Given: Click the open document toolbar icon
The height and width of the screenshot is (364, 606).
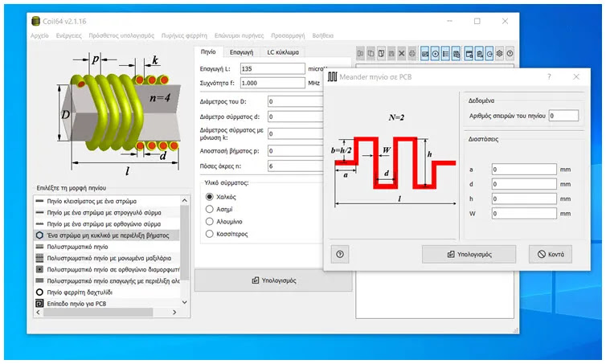Looking at the screenshot, I should 381,54.
